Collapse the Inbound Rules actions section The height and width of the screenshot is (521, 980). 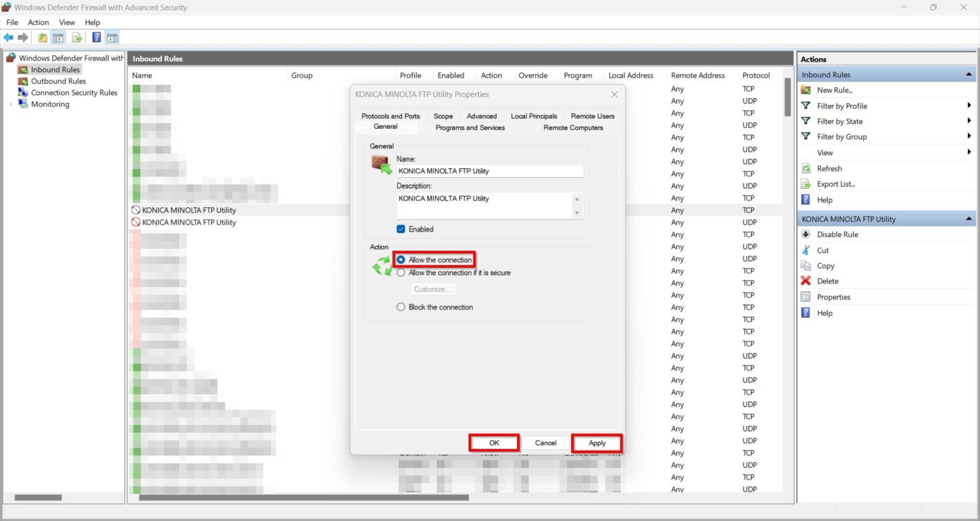pyautogui.click(x=969, y=75)
